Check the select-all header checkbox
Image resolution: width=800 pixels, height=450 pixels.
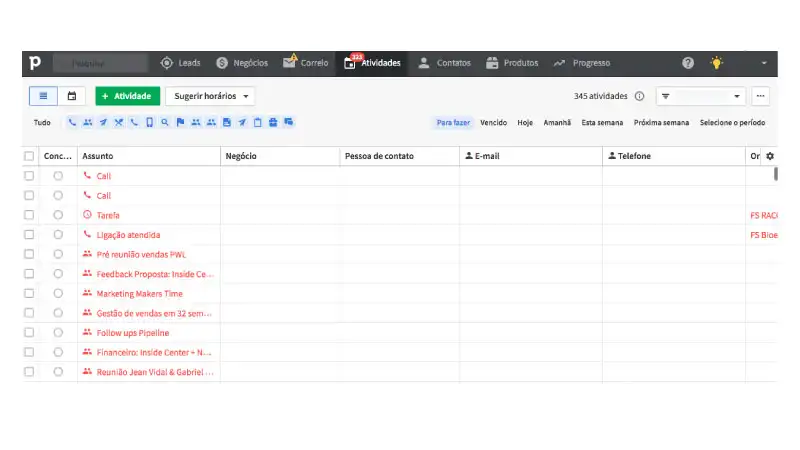click(29, 156)
